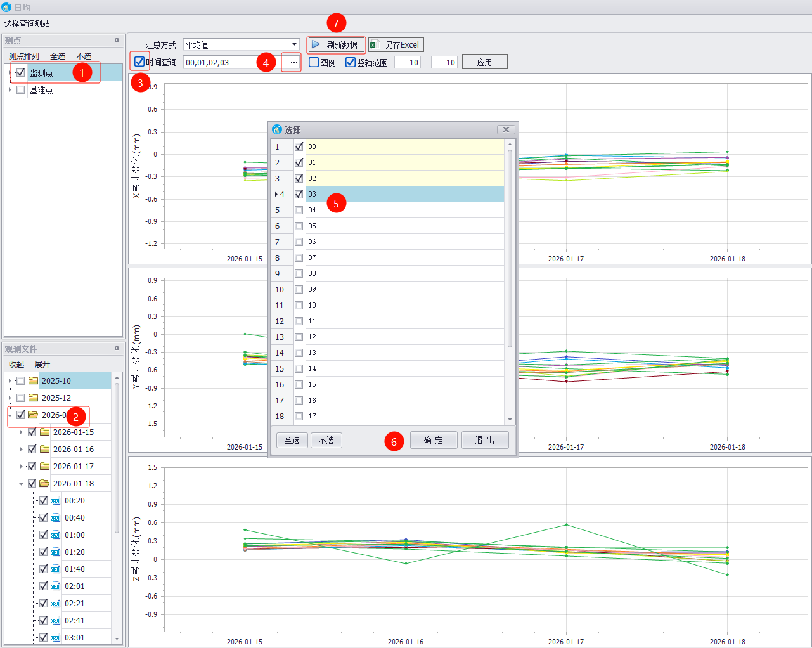Click 展开 in the 观测文件 panel

coord(42,365)
